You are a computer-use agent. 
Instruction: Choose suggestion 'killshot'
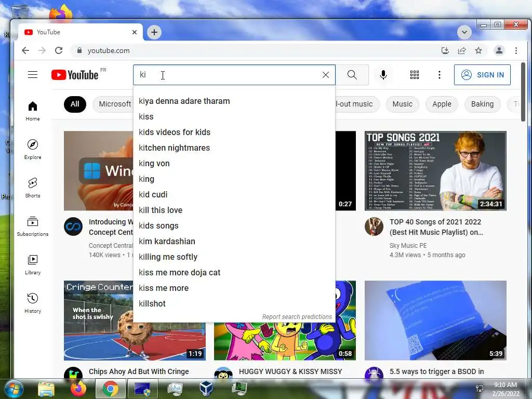point(234,304)
